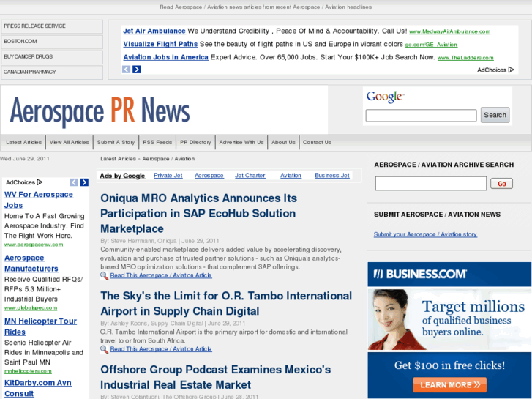
Task: Click Read This Article link under Oniqua story
Action: tap(161, 275)
